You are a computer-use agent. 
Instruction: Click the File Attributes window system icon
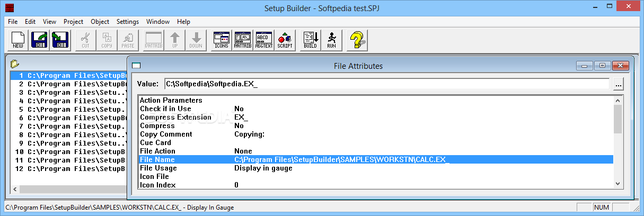(136, 66)
